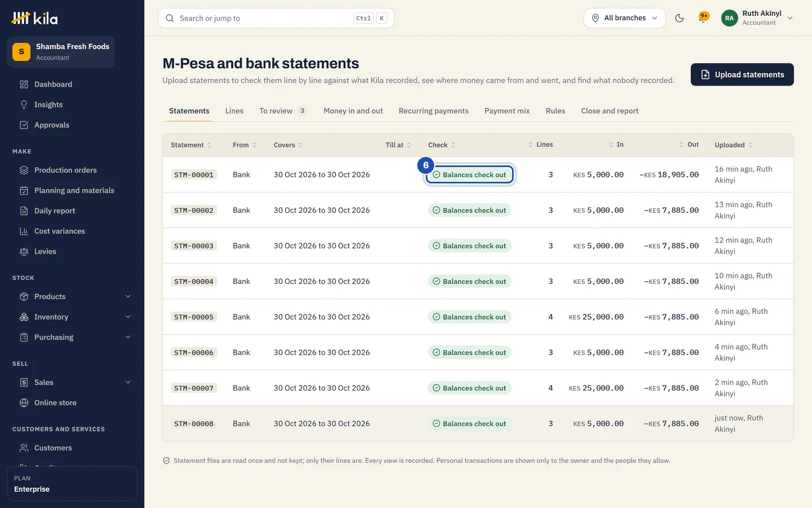Switch to the To review tab
Viewport: 812px width, 508px height.
pos(283,111)
